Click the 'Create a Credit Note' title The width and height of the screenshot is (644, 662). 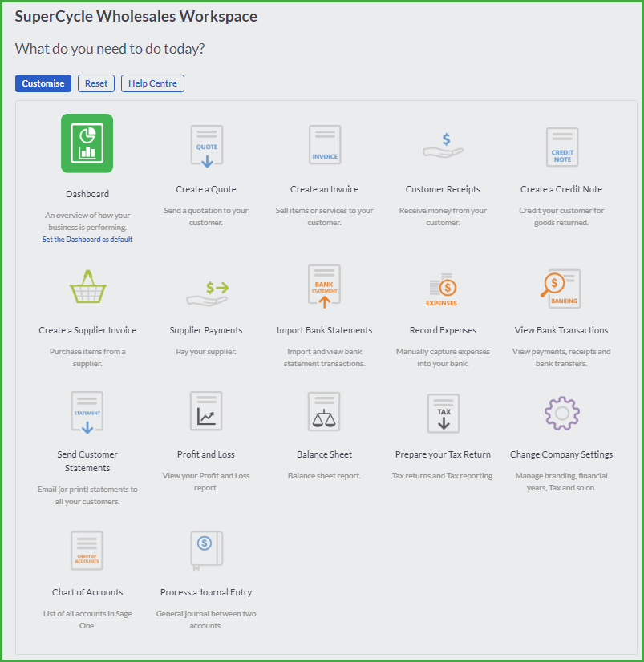(561, 189)
